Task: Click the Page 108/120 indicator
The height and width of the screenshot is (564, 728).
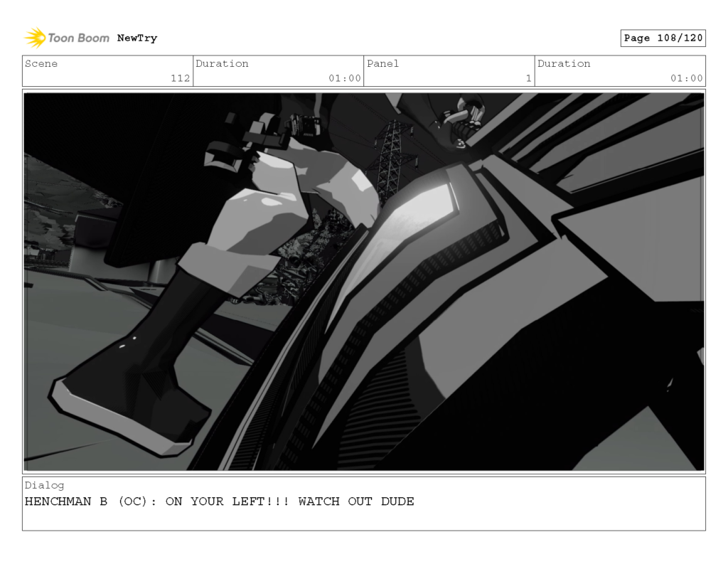Action: point(662,38)
